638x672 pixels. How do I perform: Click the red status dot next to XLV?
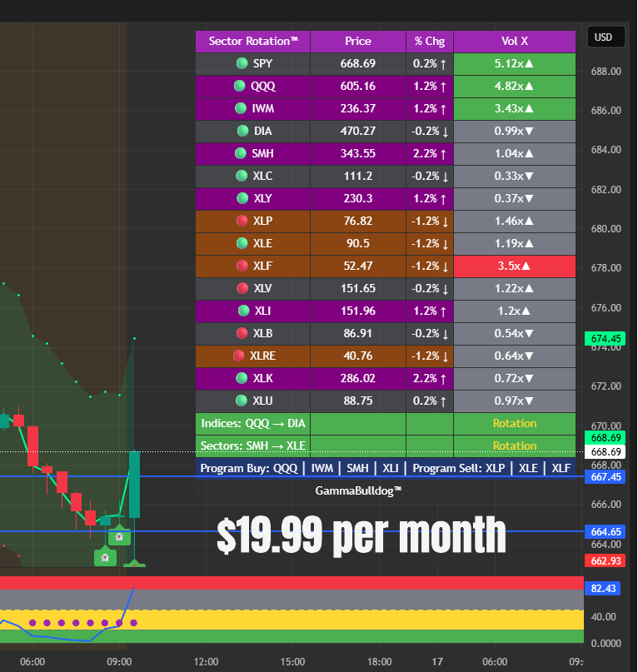click(x=242, y=288)
